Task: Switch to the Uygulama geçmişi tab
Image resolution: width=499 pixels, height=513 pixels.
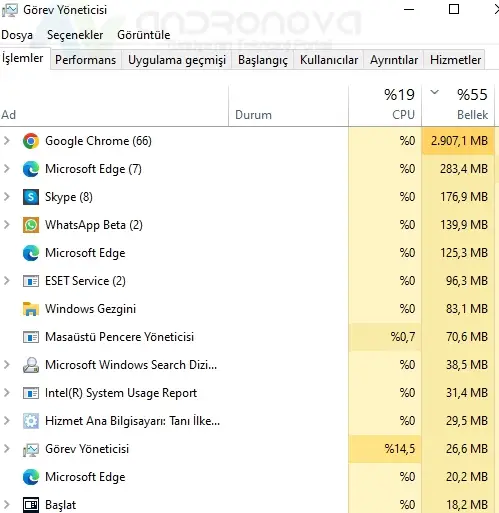Action: pyautogui.click(x=177, y=60)
